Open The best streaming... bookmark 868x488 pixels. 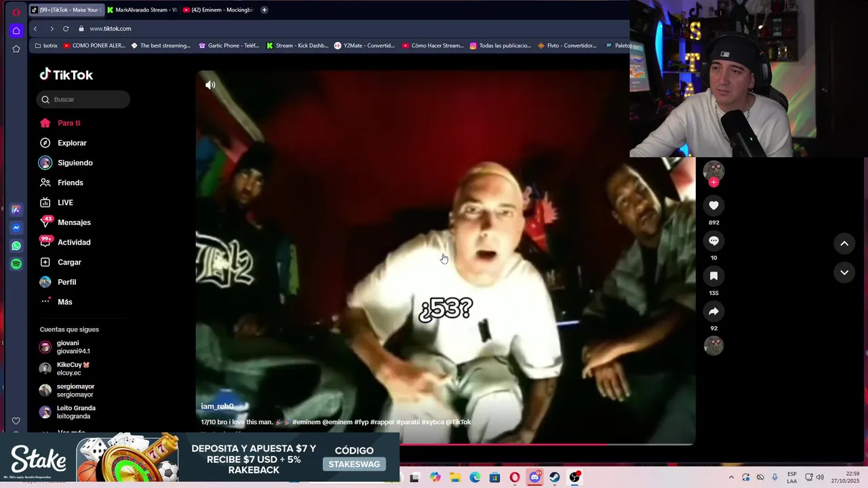pos(161,45)
